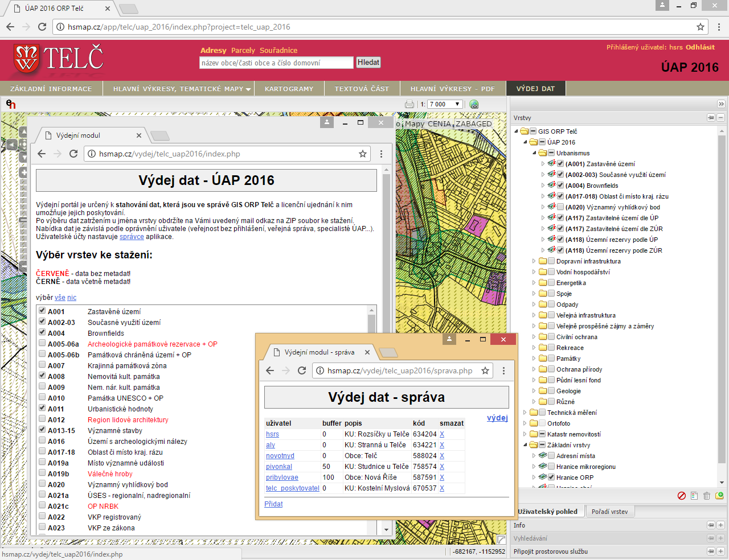Minimize the Vrstvy panel with minus button
Viewport: 729px width, 560px height.
720,118
